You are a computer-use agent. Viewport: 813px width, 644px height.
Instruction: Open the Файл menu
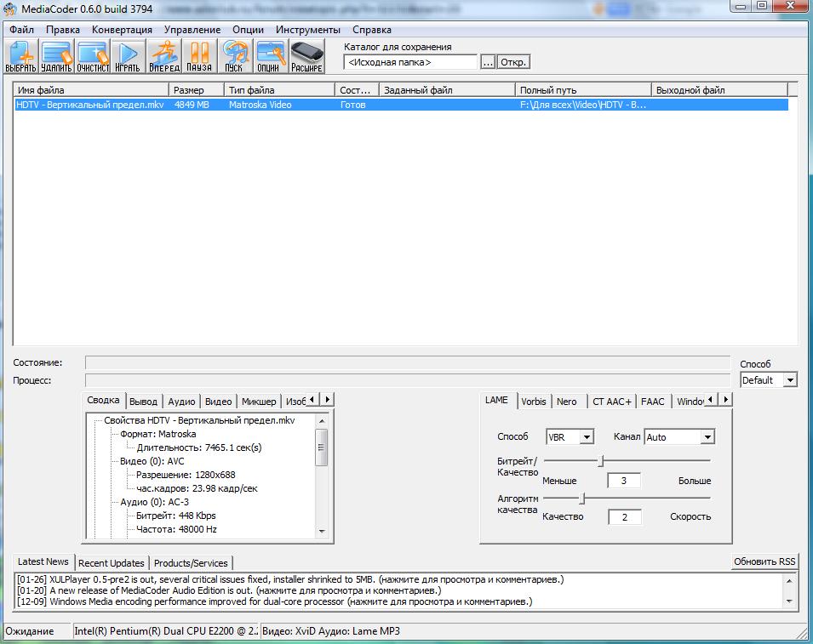(22, 30)
